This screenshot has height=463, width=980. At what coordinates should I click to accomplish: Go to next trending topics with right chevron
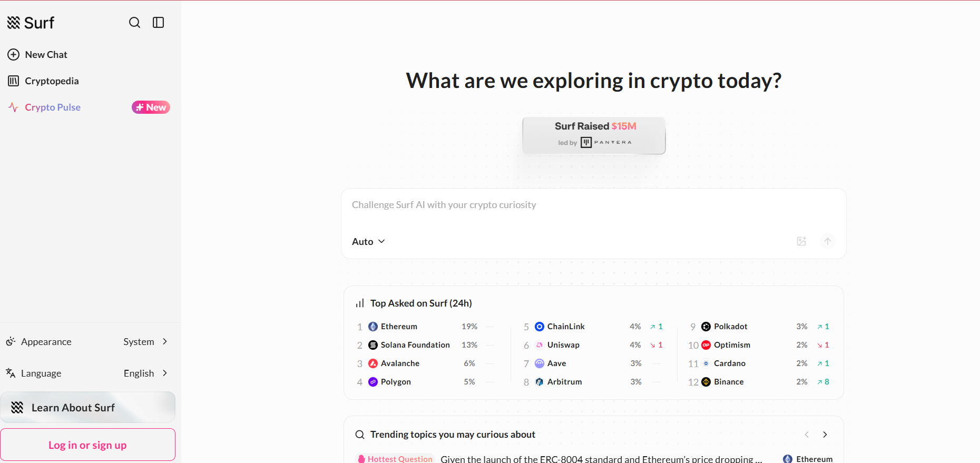pyautogui.click(x=825, y=435)
